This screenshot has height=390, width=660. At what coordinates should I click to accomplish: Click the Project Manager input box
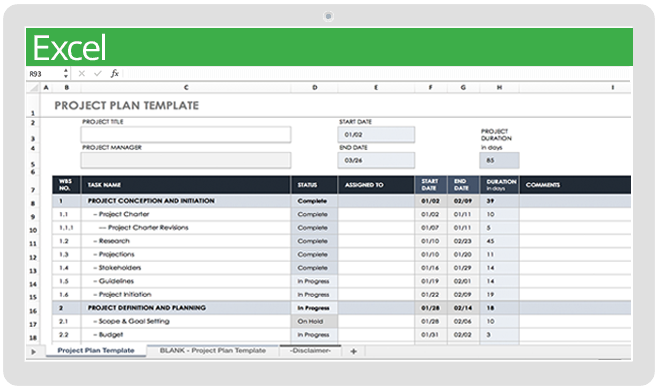(x=186, y=160)
